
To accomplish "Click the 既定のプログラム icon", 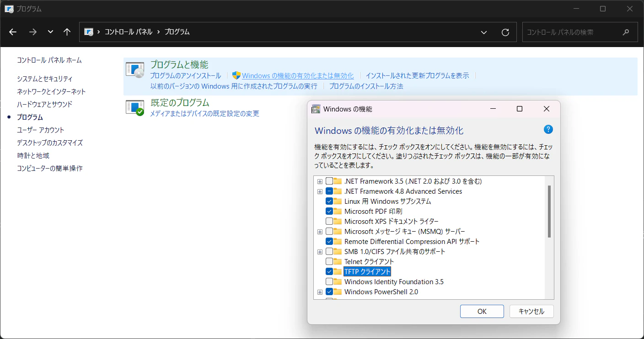I will 135,108.
